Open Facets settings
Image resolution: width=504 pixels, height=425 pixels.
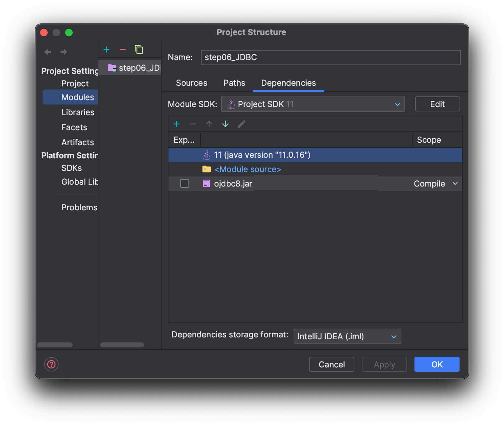tap(74, 127)
